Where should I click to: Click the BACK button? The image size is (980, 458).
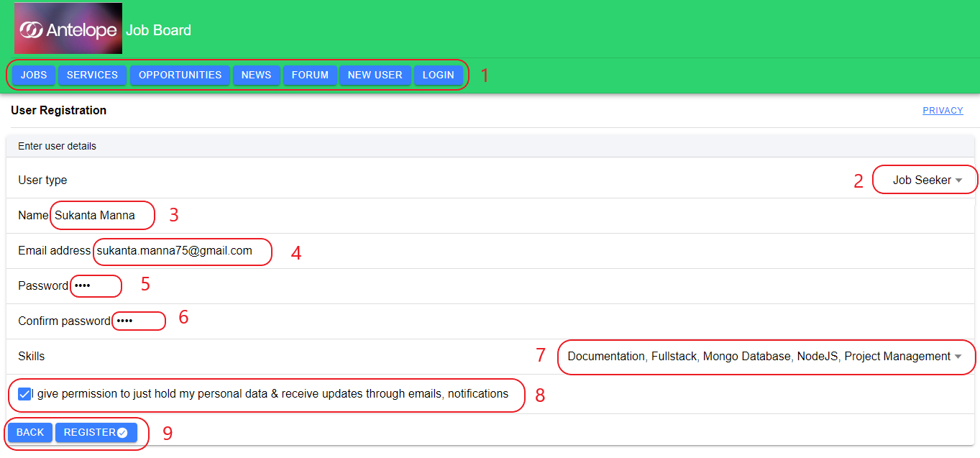(30, 432)
